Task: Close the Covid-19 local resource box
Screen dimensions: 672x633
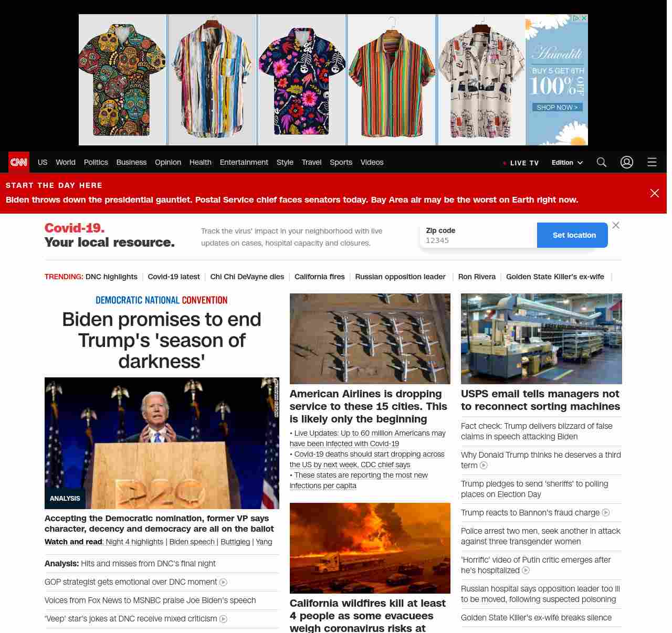Action: [616, 225]
